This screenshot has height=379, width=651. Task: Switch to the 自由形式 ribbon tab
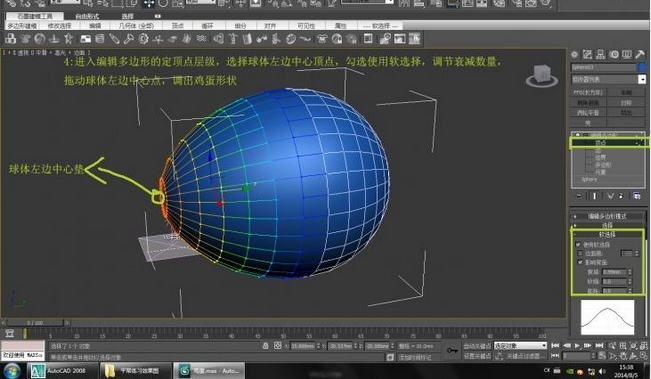(87, 16)
